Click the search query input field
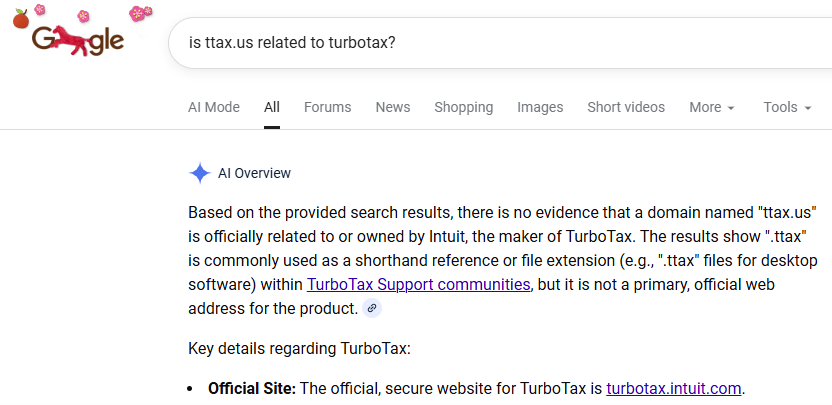Screen dimensions: 832x405 click(x=500, y=43)
